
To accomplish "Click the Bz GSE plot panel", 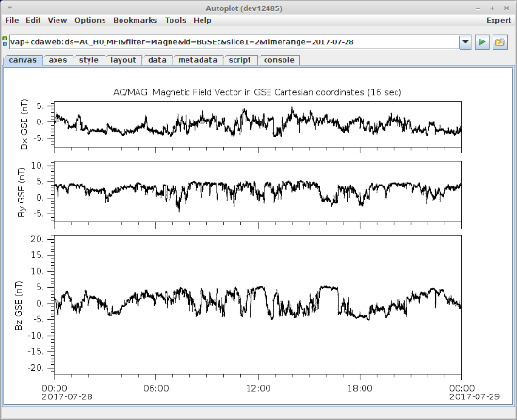I will 258,304.
